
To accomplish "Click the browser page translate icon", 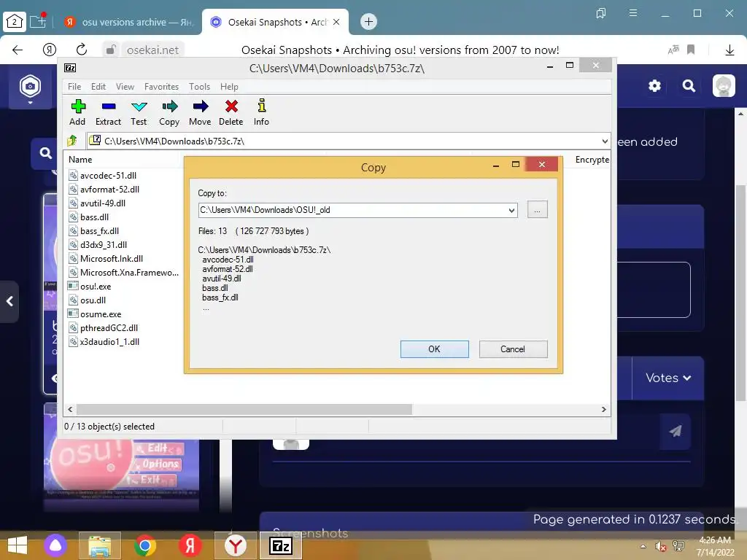I will pos(673,50).
